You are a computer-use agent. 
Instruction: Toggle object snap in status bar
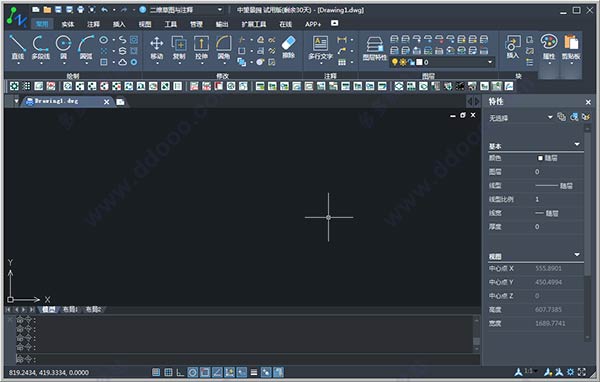coord(205,372)
